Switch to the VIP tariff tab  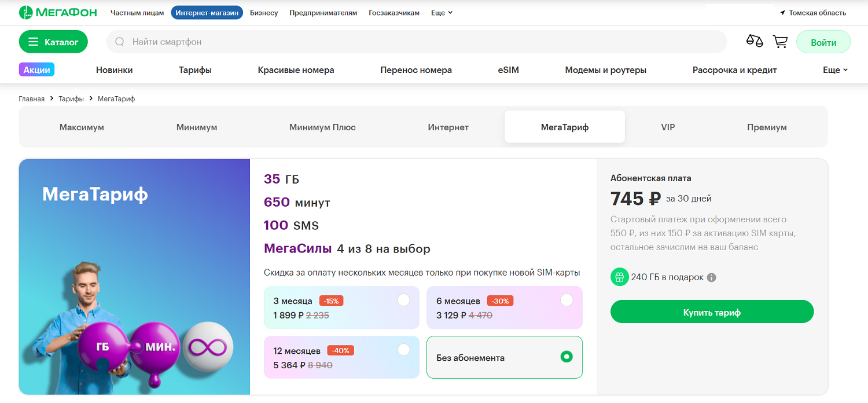pos(668,127)
